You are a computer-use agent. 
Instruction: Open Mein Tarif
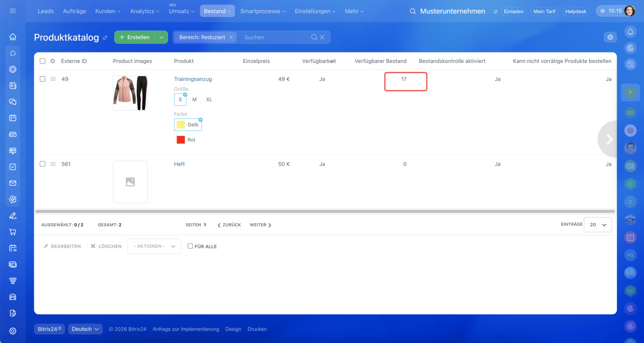click(544, 11)
